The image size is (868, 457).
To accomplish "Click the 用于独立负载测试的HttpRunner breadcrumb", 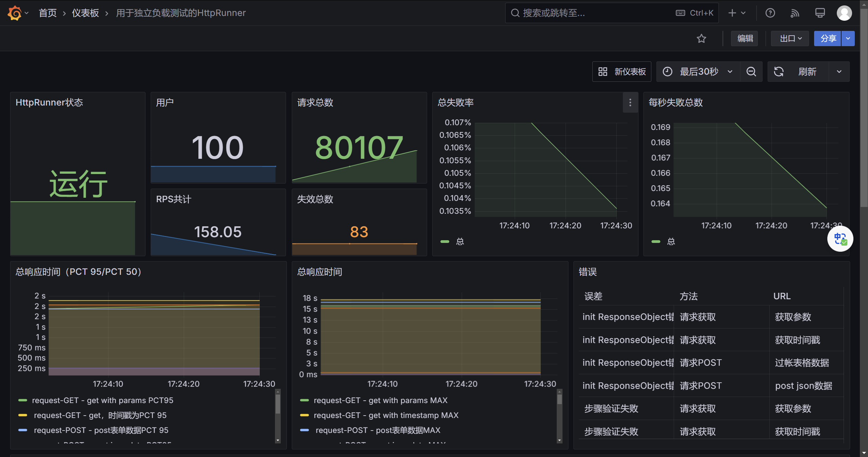I will pos(181,13).
